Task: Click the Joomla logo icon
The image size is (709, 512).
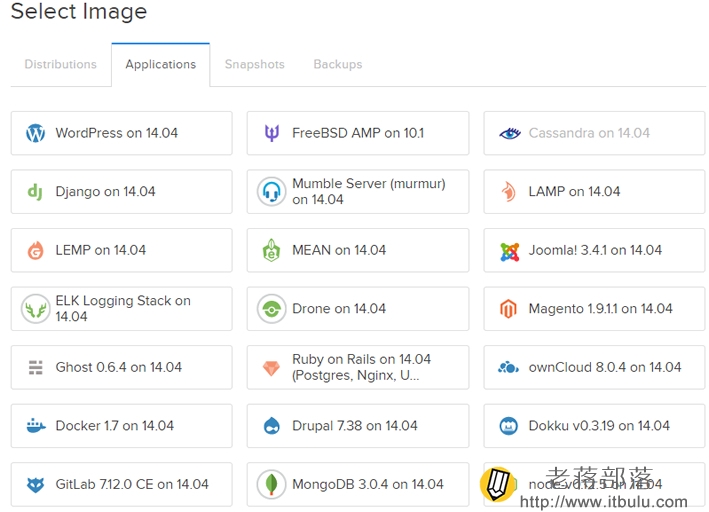Action: coord(510,252)
